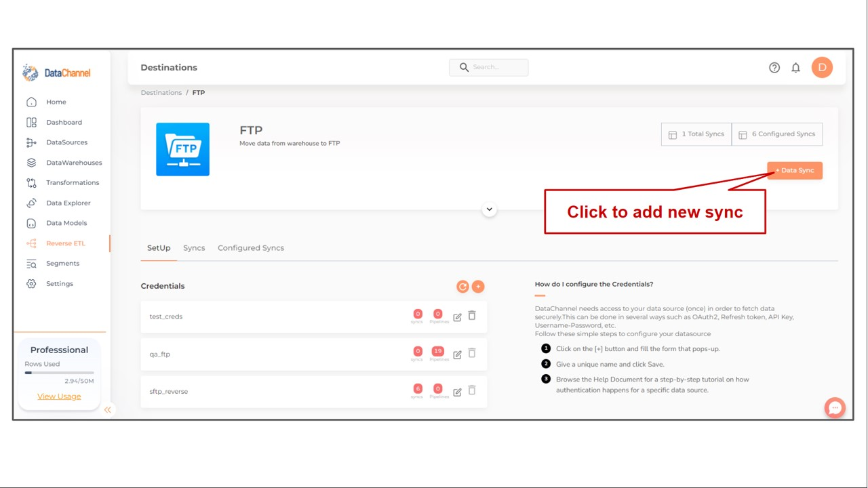Edit the sftp_reverse credential
This screenshot has height=488, width=868.
point(457,391)
